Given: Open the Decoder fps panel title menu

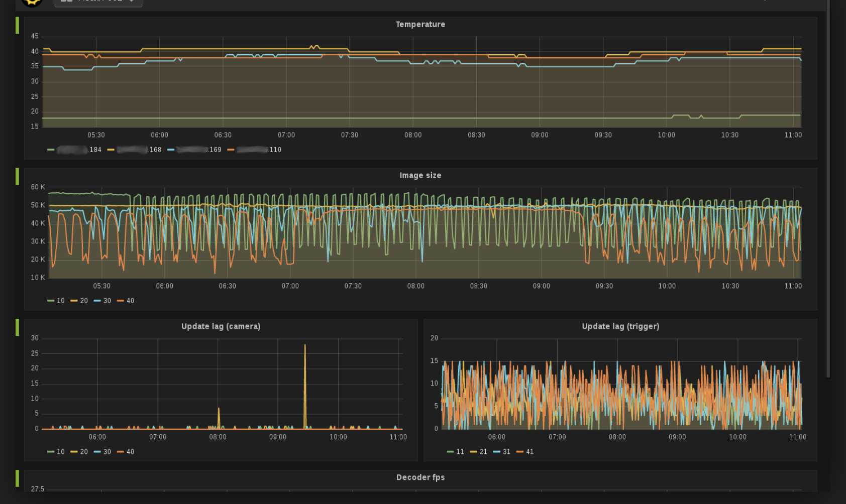Looking at the screenshot, I should [x=420, y=477].
